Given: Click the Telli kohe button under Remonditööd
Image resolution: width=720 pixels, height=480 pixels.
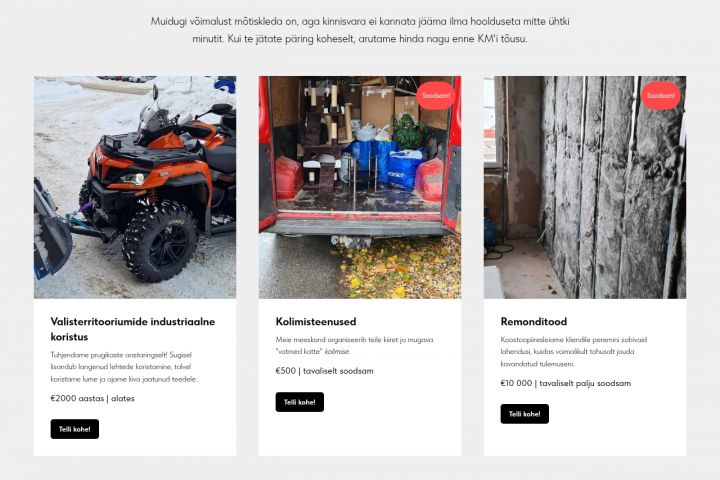Looking at the screenshot, I should pos(524,414).
